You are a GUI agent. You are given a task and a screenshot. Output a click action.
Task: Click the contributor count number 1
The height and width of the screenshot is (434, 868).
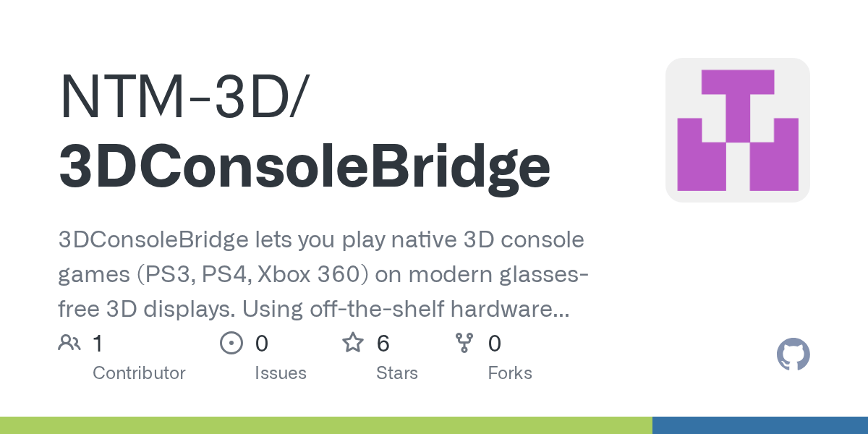click(x=98, y=344)
